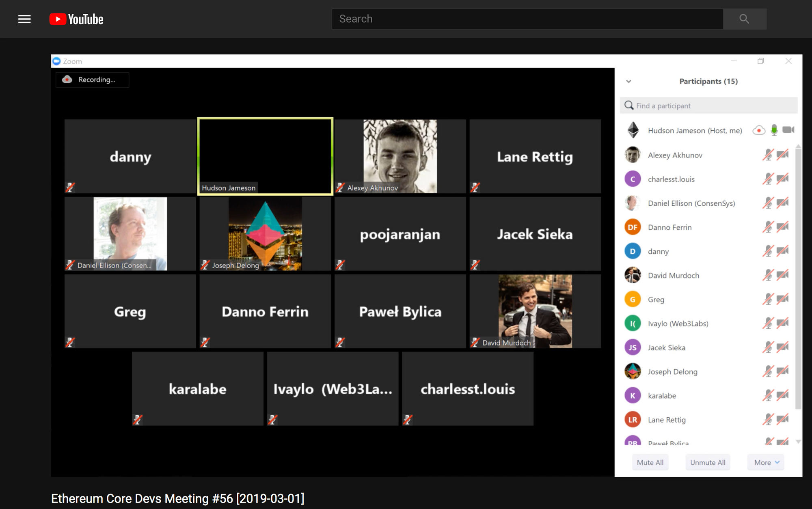Viewport: 812px width, 509px height.
Task: Toggle Alexey Akhunov's muted microphone
Action: [x=767, y=155]
